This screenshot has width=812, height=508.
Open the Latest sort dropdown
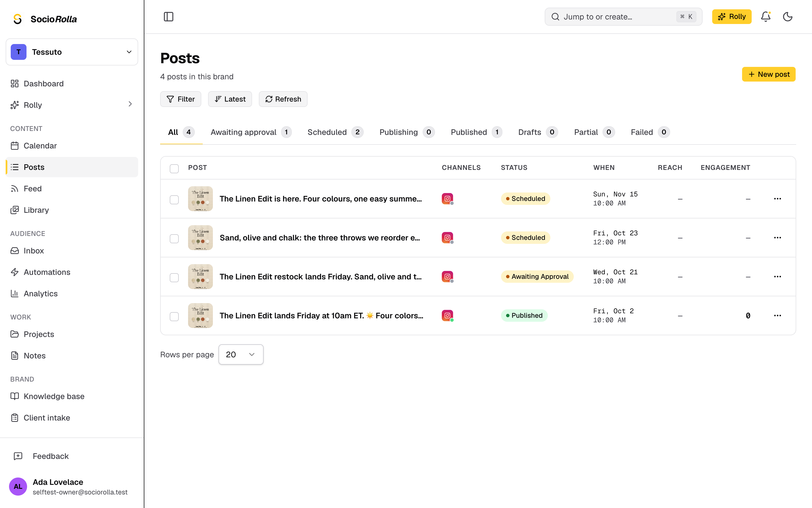coord(230,99)
